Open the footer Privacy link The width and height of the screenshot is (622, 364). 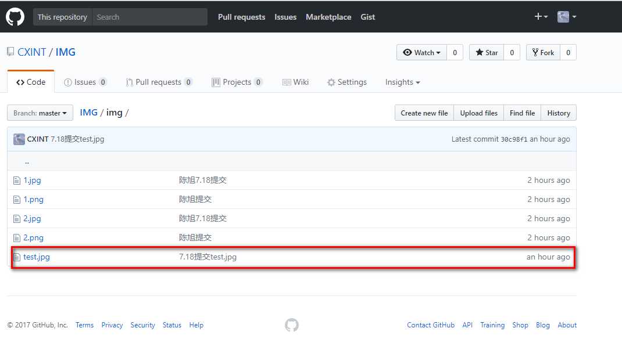(x=112, y=325)
